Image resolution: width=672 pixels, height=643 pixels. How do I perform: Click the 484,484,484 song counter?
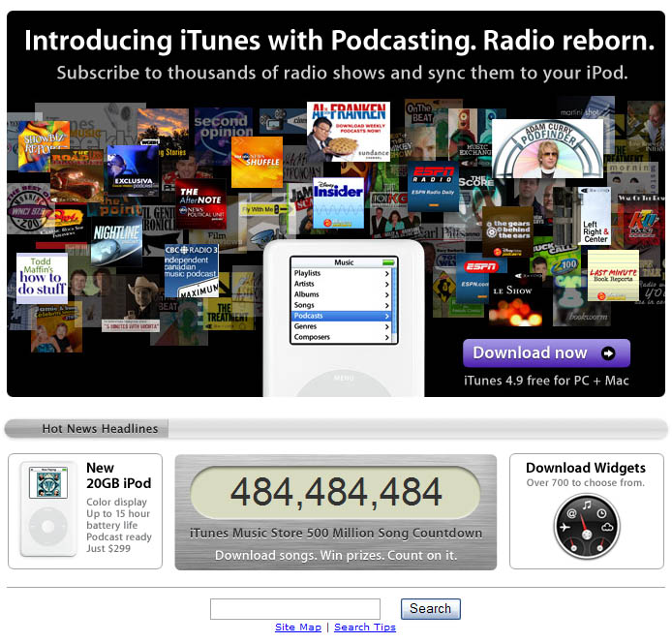click(x=336, y=492)
